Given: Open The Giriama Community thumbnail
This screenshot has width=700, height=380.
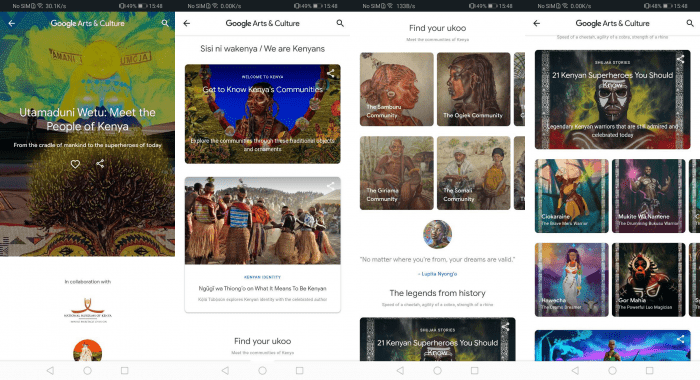Looking at the screenshot, I should tap(397, 173).
